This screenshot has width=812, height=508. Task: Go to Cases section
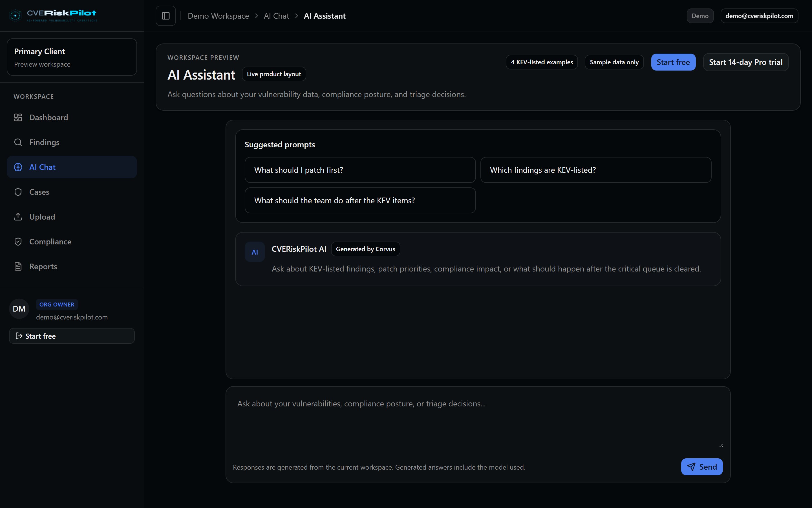click(x=72, y=192)
